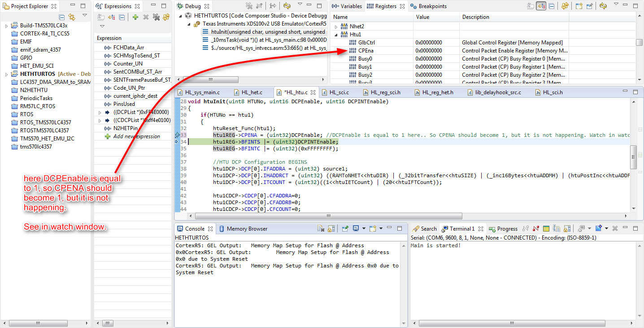Image resolution: width=644 pixels, height=328 pixels.
Task: Click the Name column header in Registers
Action: tap(372, 17)
